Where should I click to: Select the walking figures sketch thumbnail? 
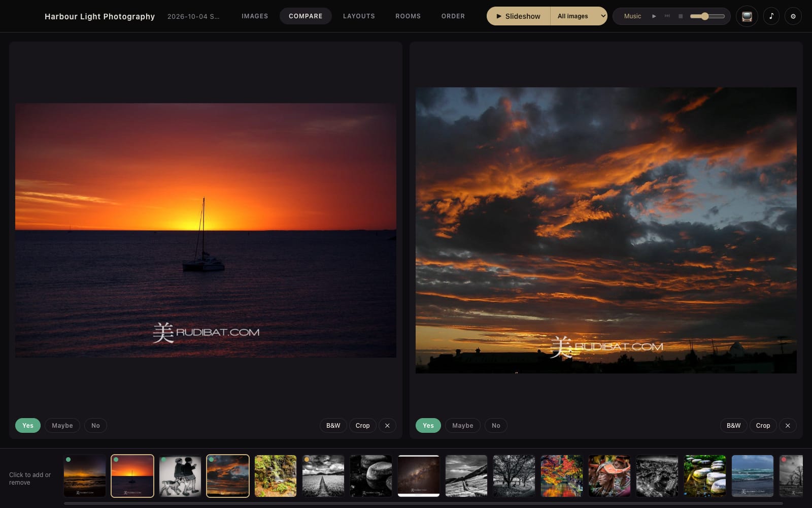click(180, 476)
